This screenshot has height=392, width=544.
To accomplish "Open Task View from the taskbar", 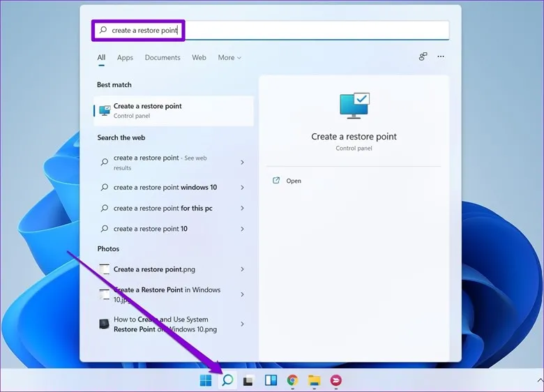I will click(248, 380).
